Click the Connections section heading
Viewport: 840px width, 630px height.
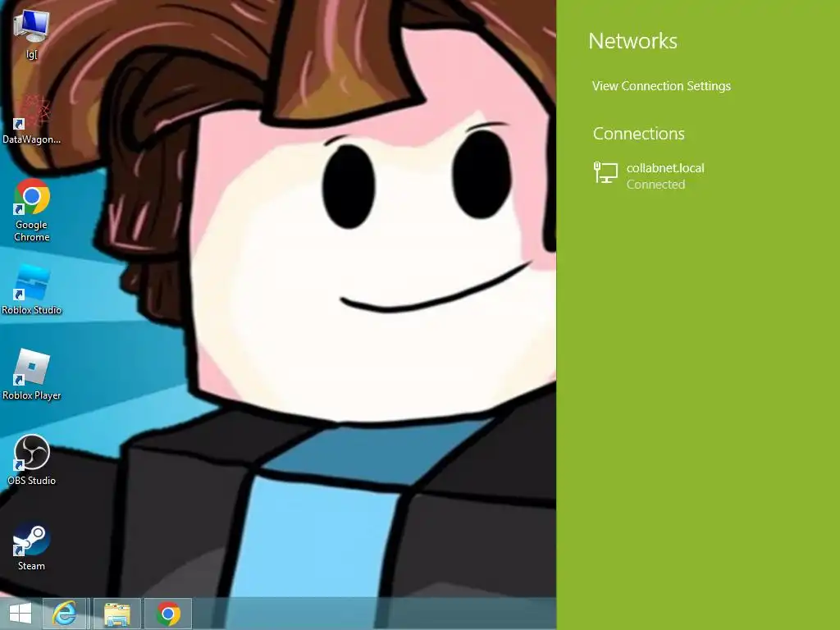pos(638,134)
